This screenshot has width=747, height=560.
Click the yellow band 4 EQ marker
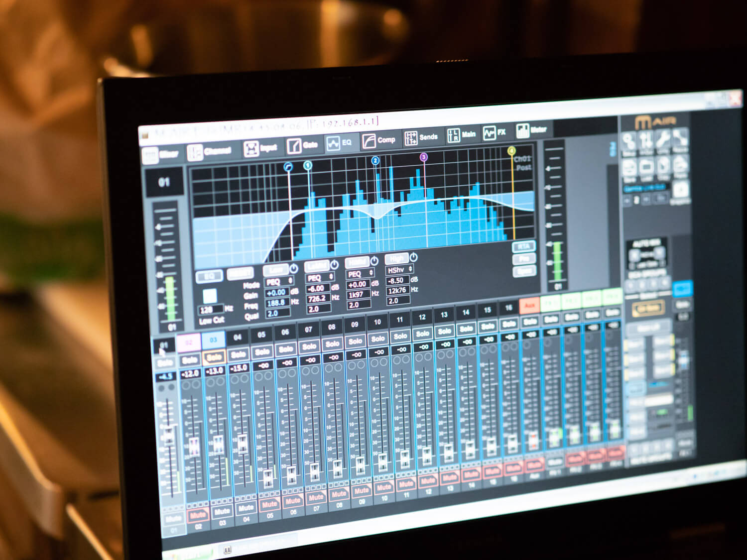coord(511,151)
